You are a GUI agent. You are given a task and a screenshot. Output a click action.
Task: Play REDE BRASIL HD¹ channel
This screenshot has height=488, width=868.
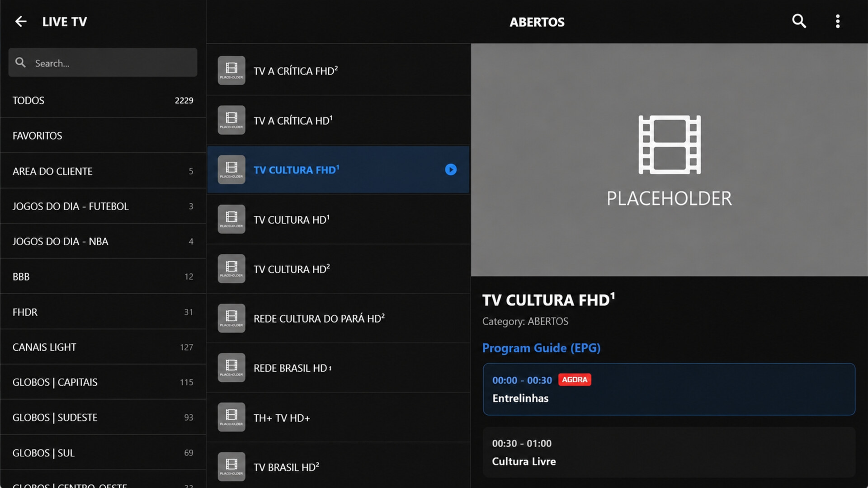pyautogui.click(x=338, y=368)
